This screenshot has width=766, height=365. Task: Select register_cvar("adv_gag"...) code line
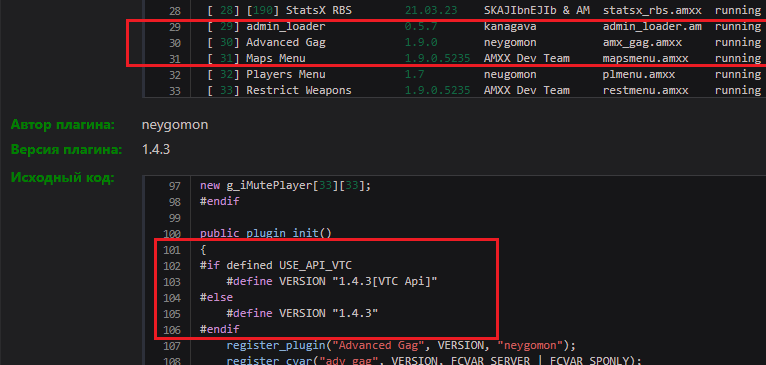coord(434,361)
